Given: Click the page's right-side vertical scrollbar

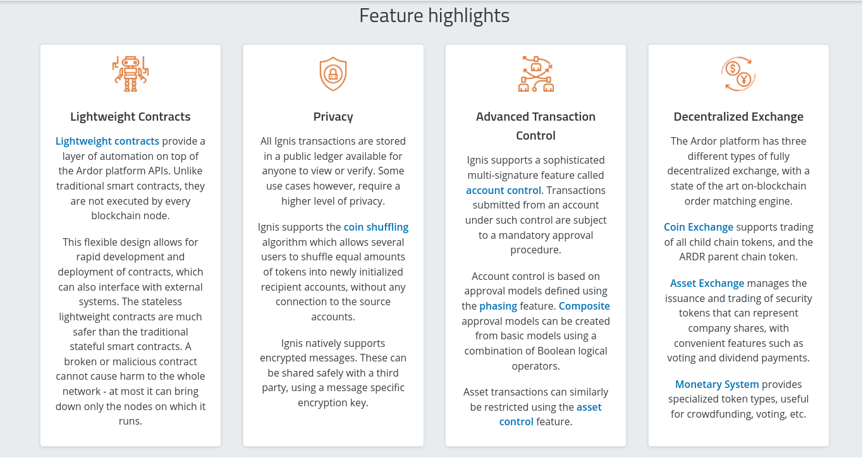Looking at the screenshot, I should pos(865,230).
